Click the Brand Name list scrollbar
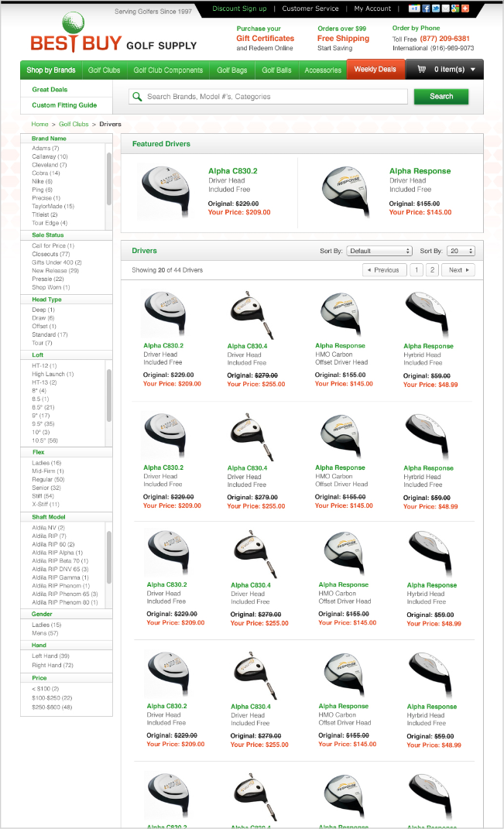Screen dimensions: 504x829 tap(109, 178)
